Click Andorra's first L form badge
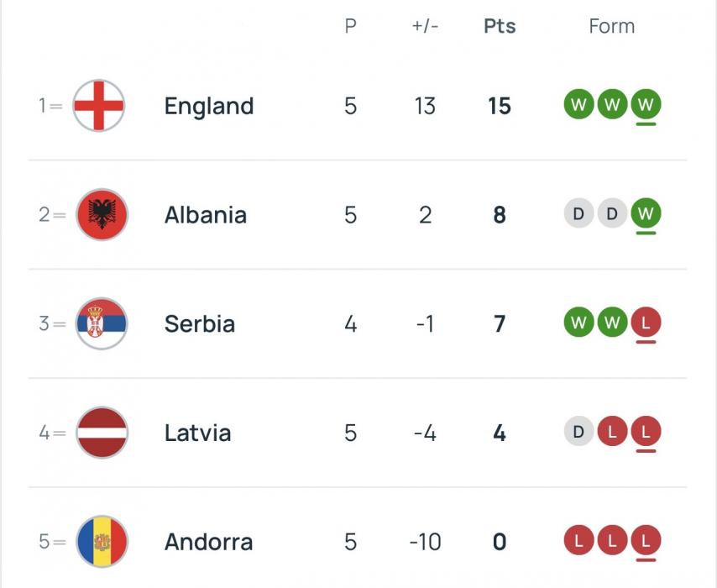Screen dimensions: 717x588 pos(578,541)
